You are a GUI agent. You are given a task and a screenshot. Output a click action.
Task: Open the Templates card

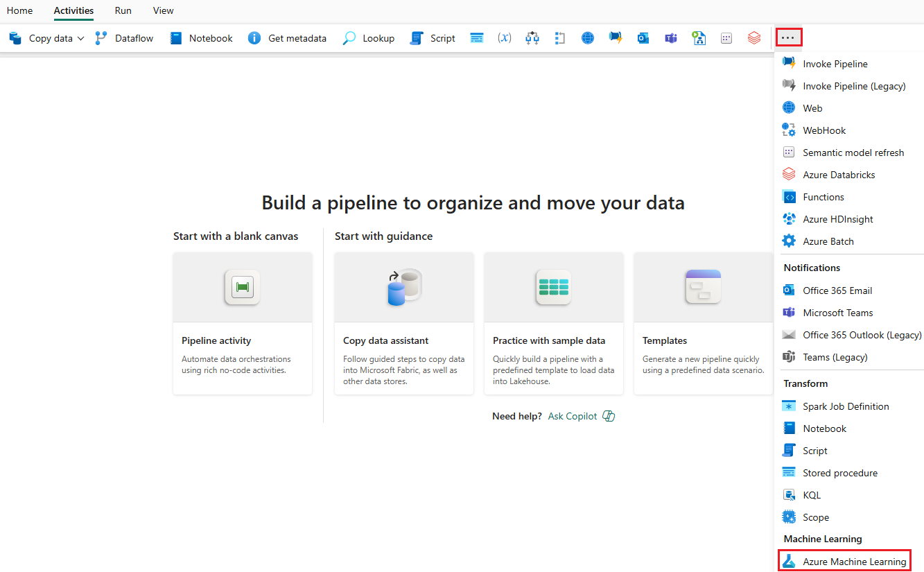[x=704, y=323]
